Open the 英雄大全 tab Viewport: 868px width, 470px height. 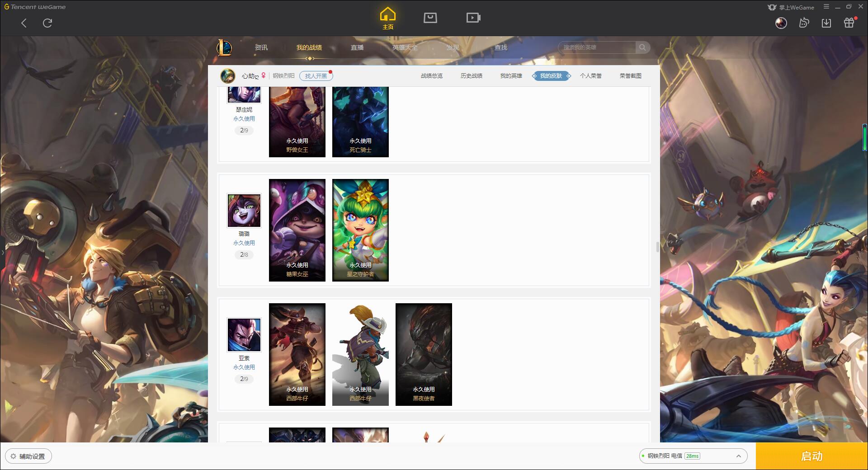click(405, 47)
